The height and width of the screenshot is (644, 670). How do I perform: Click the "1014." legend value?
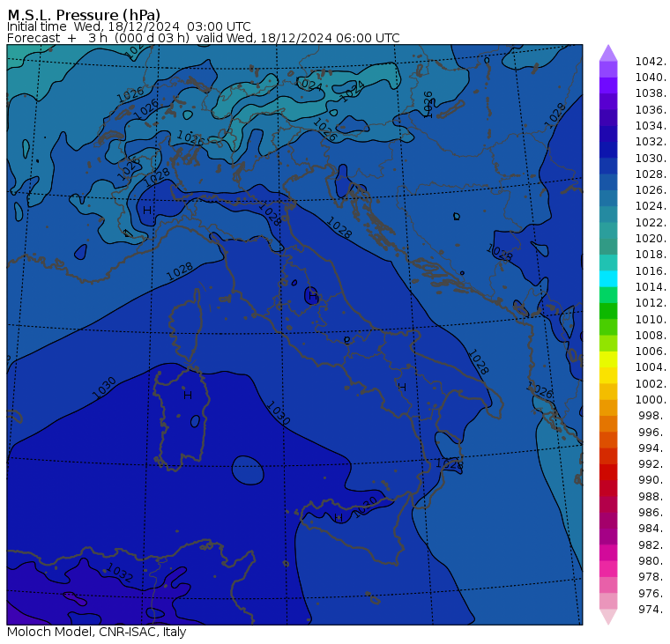(x=651, y=286)
